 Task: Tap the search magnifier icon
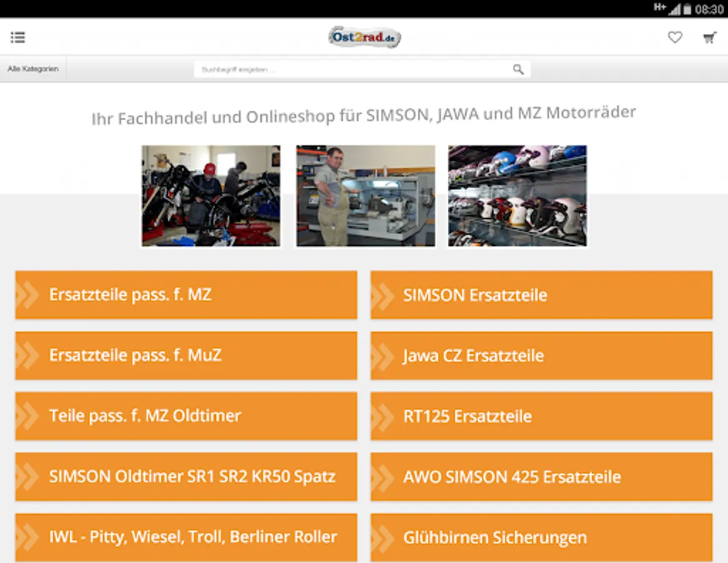(518, 69)
